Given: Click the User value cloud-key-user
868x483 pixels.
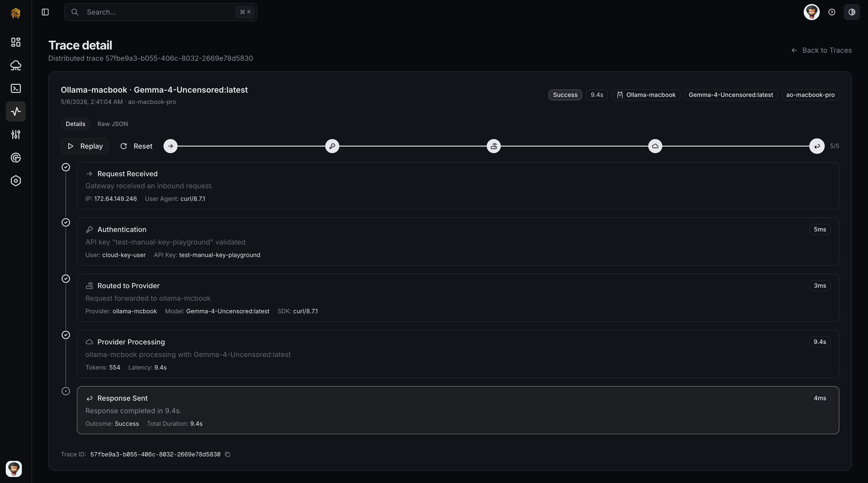Looking at the screenshot, I should tap(124, 255).
